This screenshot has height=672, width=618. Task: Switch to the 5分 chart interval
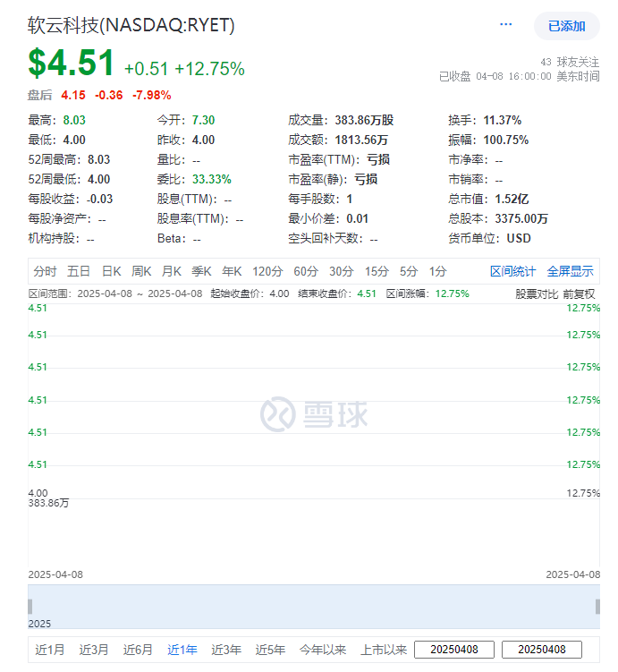[x=409, y=271]
